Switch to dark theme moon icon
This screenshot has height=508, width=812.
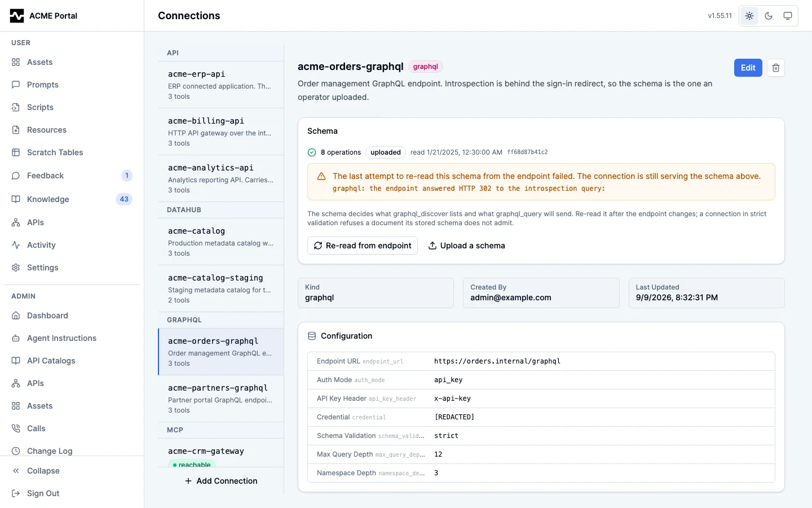tap(769, 16)
